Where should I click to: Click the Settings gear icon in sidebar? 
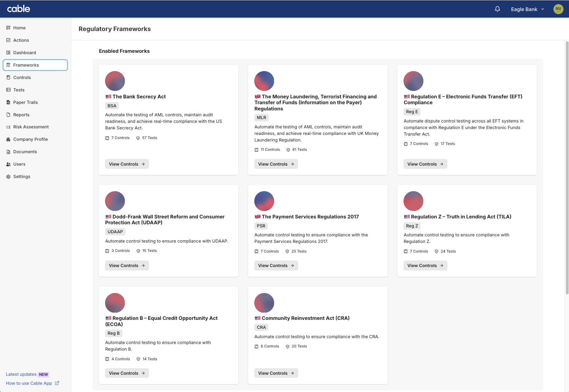coord(8,177)
